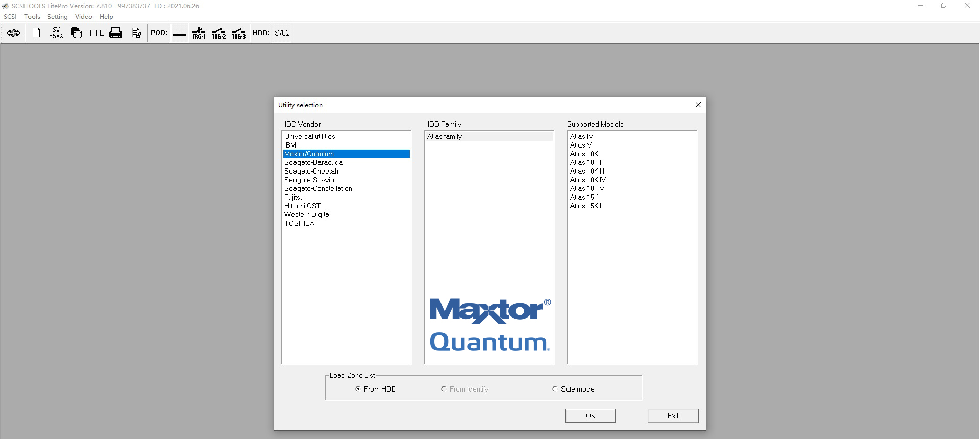Viewport: 980px width, 439px height.
Task: Click the double-arrow connect icon in toolbar
Action: 14,33
